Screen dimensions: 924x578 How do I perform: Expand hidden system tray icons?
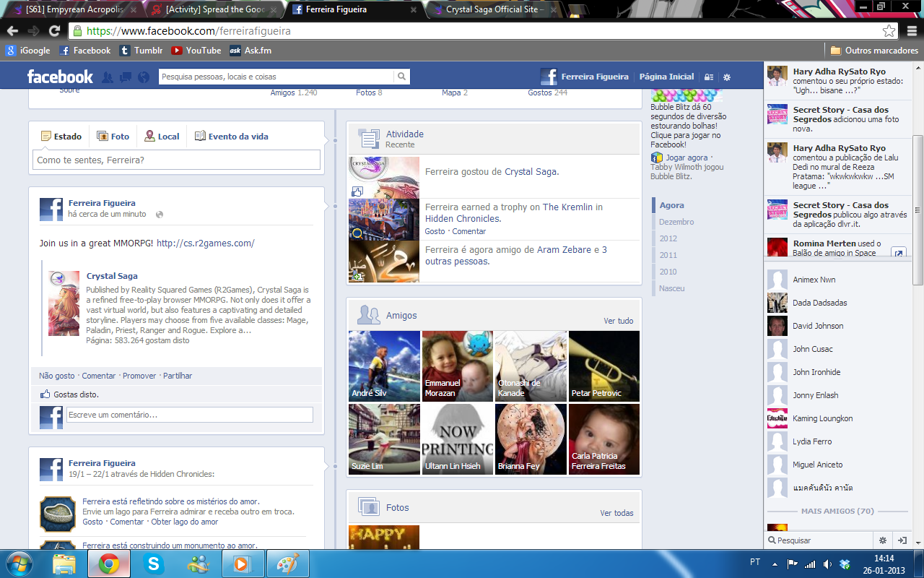coord(775,564)
